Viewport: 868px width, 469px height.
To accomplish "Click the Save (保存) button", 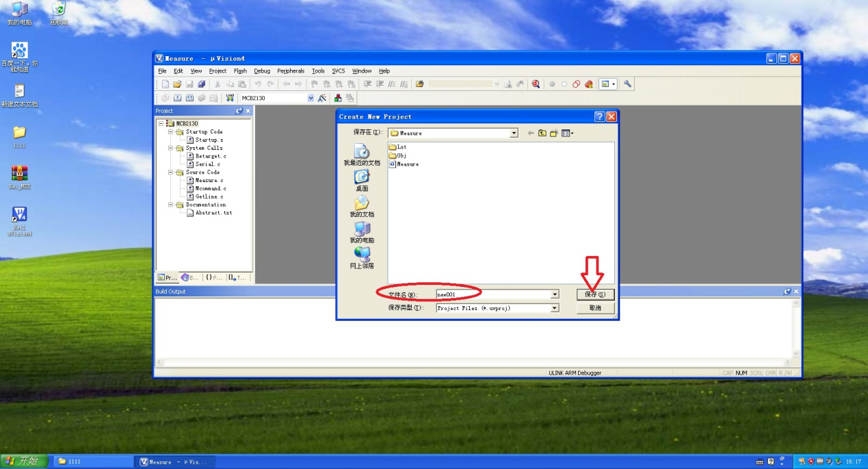I will (595, 294).
